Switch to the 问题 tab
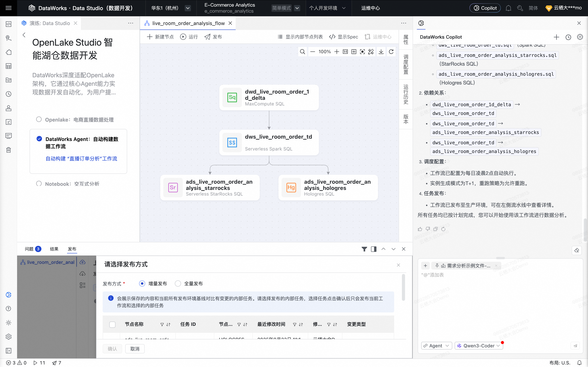This screenshot has height=367, width=588. pyautogui.click(x=29, y=249)
